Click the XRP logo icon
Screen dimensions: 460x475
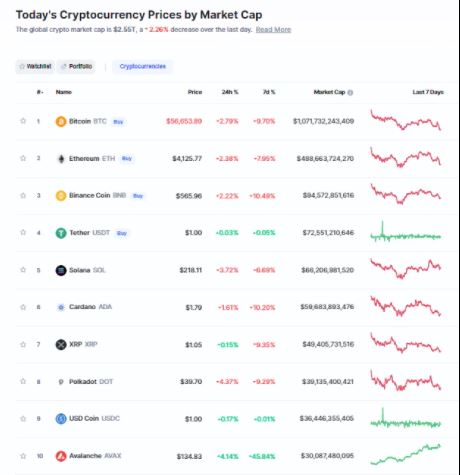click(61, 344)
